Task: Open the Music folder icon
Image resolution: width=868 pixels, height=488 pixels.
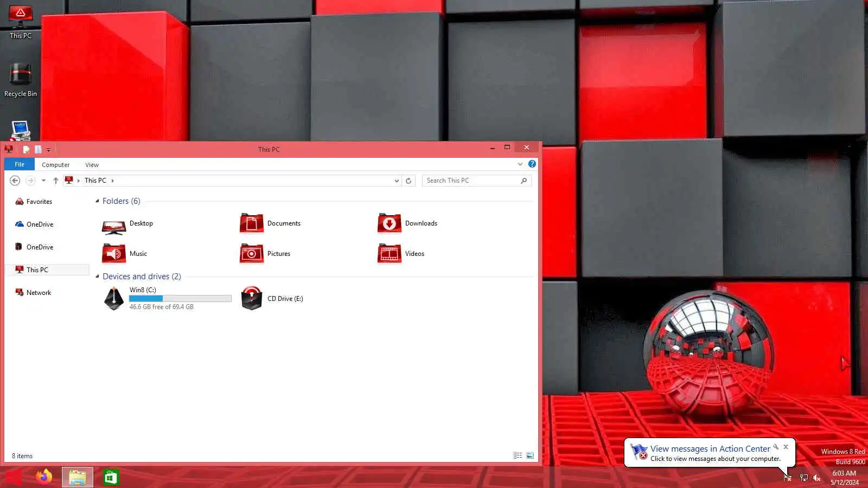Action: tap(114, 254)
